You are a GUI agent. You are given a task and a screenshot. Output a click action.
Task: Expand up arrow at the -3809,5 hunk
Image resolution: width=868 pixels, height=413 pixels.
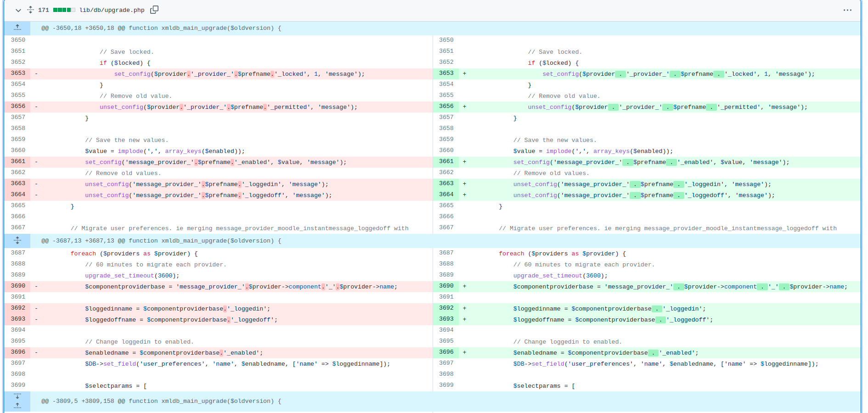pyautogui.click(x=17, y=406)
